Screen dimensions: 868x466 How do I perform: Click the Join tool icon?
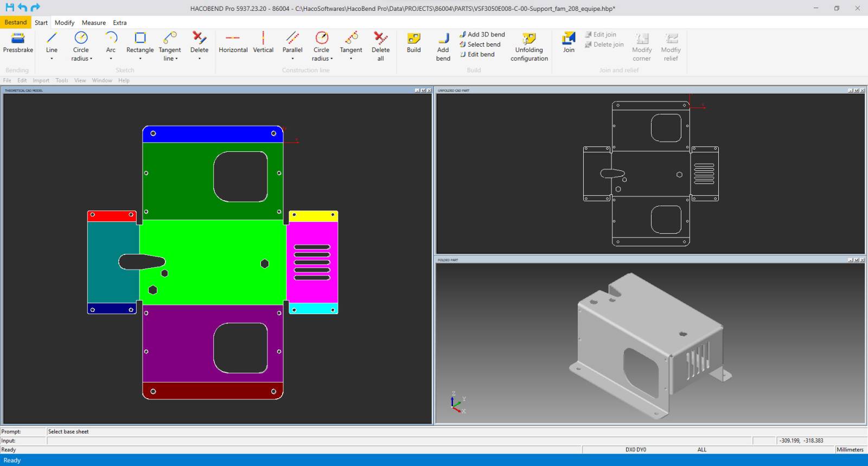(x=568, y=38)
